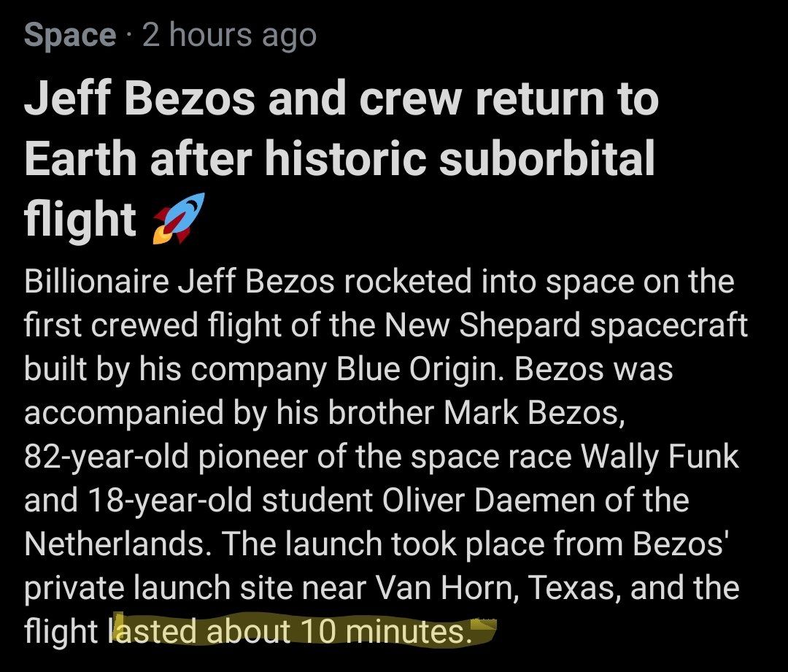788x672 pixels.
Task: Click "Earth" in the headline
Action: tap(80, 158)
